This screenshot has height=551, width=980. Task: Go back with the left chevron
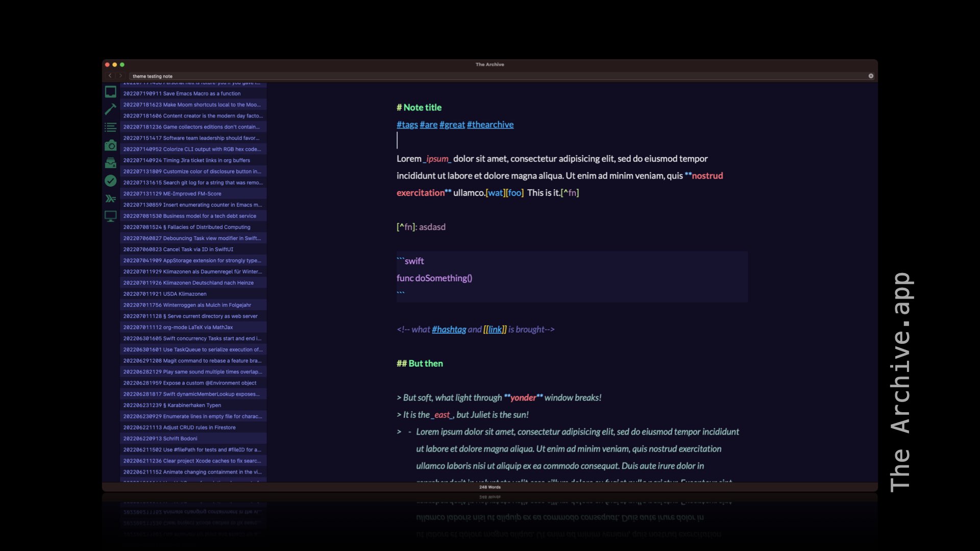(x=110, y=76)
